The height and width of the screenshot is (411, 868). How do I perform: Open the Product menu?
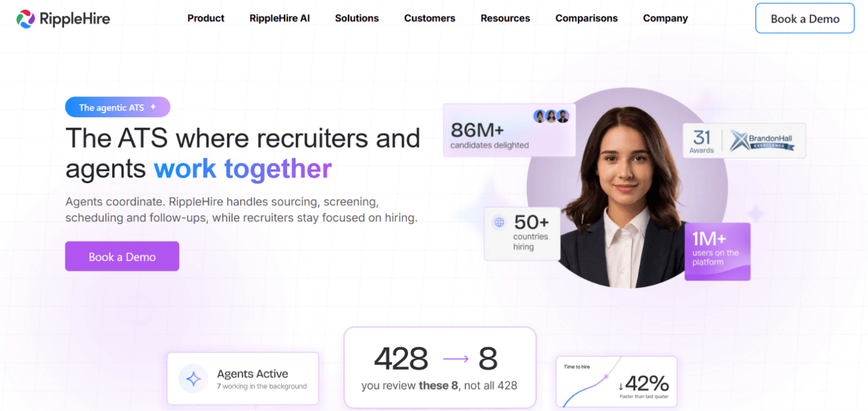click(205, 18)
